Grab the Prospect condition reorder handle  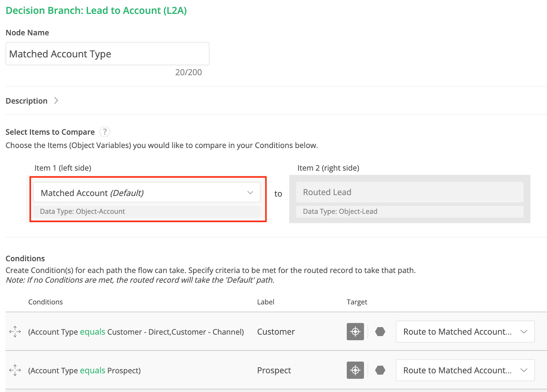click(15, 370)
